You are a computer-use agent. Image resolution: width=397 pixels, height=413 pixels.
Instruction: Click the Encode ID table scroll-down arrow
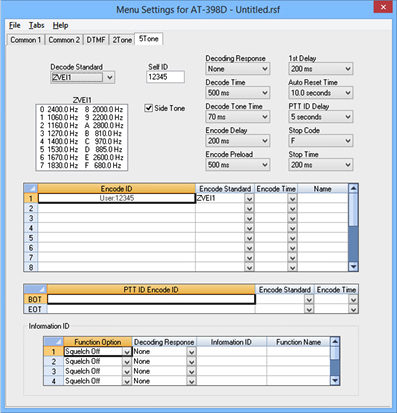(353, 267)
